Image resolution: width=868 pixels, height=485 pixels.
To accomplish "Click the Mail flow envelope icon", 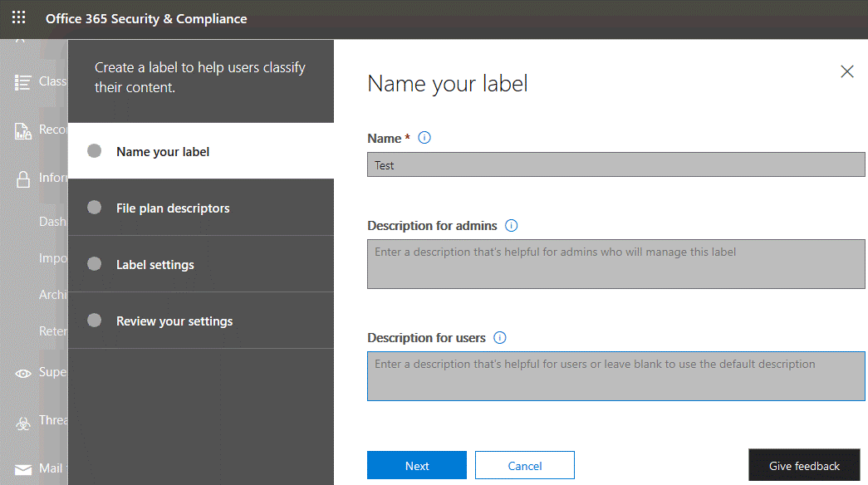I will click(23, 469).
